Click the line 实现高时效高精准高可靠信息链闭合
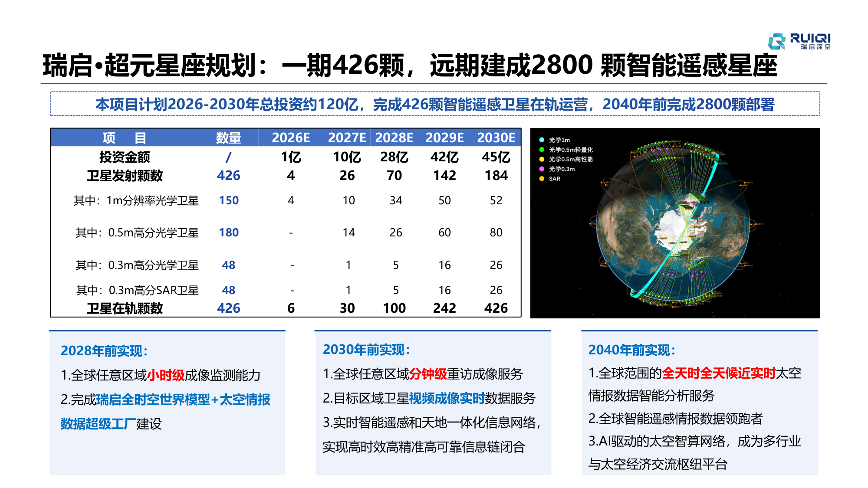The width and height of the screenshot is (868, 488). coord(424,447)
